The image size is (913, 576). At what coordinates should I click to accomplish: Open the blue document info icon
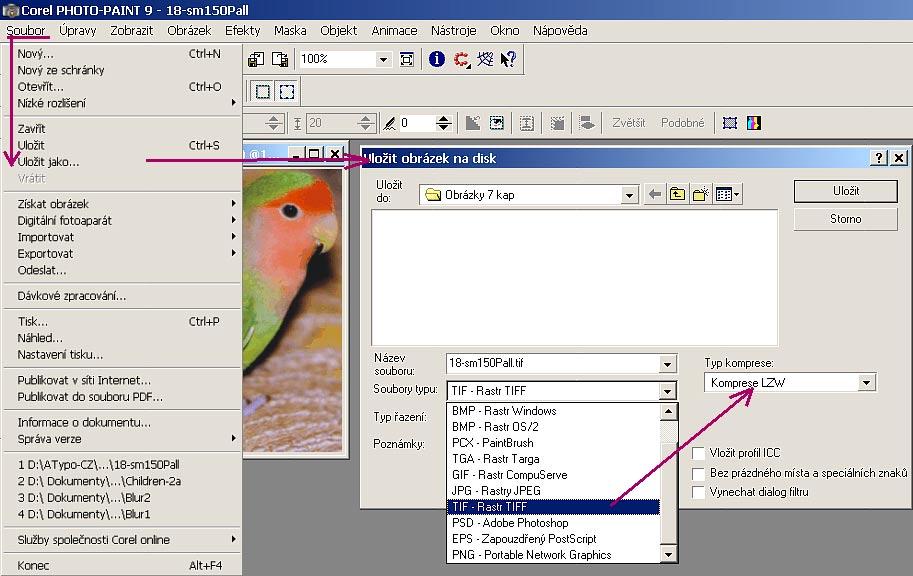[437, 59]
